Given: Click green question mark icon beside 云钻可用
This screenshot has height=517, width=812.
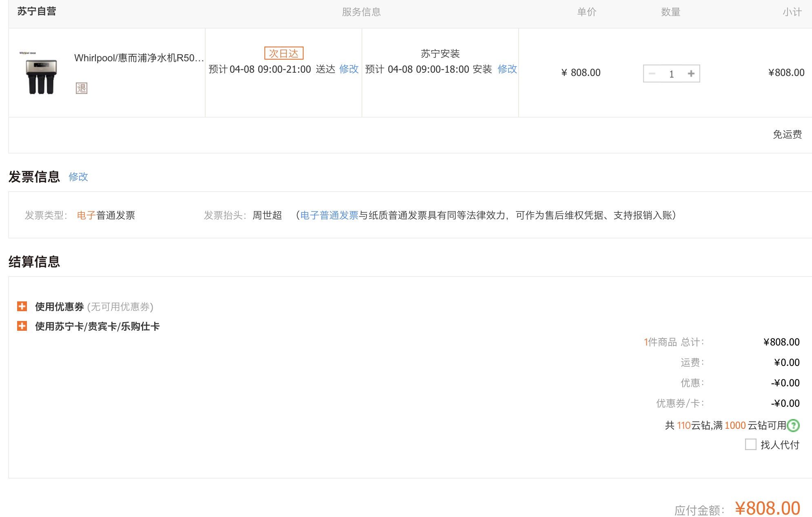Looking at the screenshot, I should (x=793, y=426).
